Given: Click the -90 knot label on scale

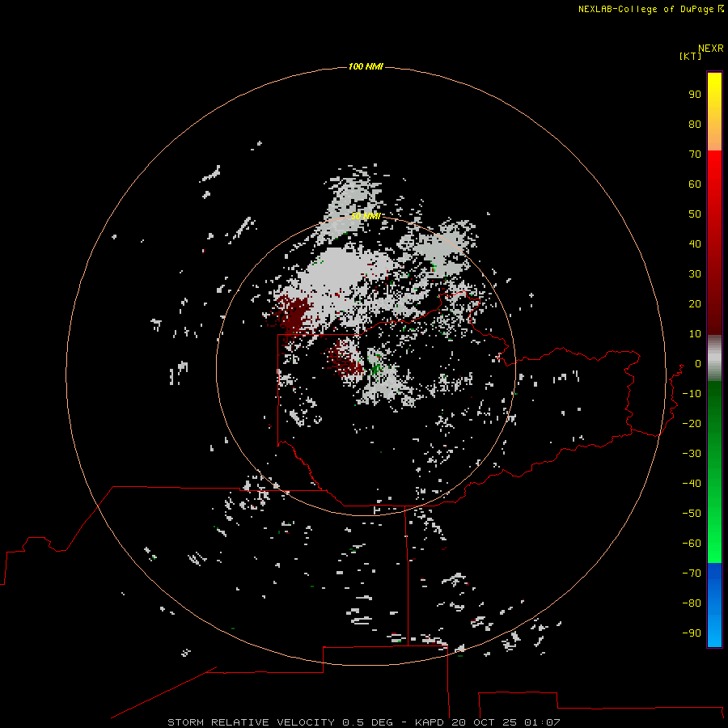Looking at the screenshot, I should click(692, 633).
